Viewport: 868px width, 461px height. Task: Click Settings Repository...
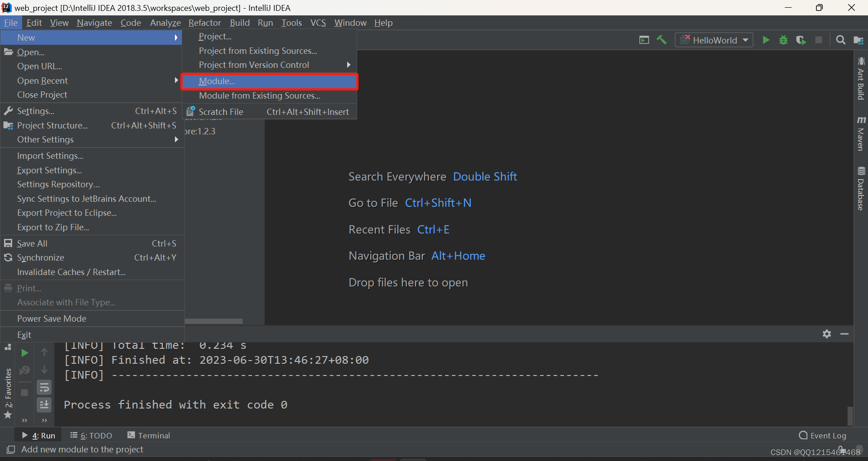pos(92,184)
